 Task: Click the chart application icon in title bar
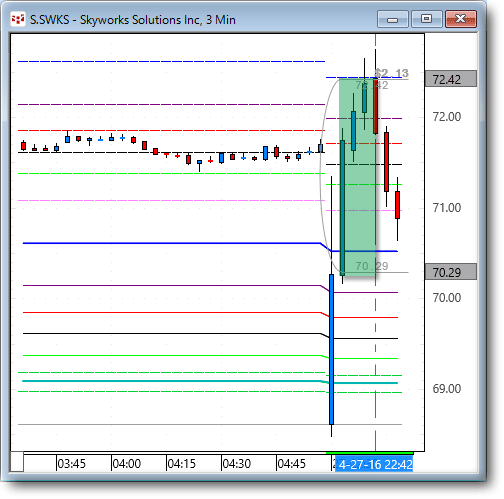pyautogui.click(x=18, y=19)
